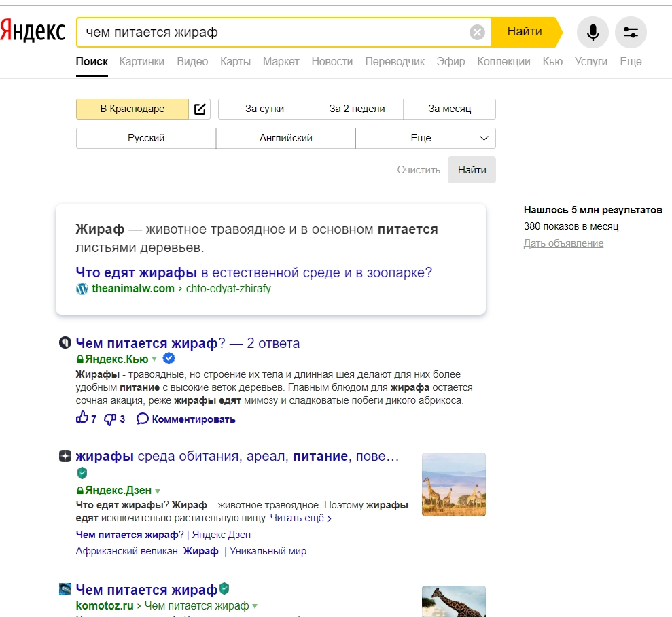The image size is (672, 617).
Task: Open Что едят жирафы featured result link
Action: [253, 272]
